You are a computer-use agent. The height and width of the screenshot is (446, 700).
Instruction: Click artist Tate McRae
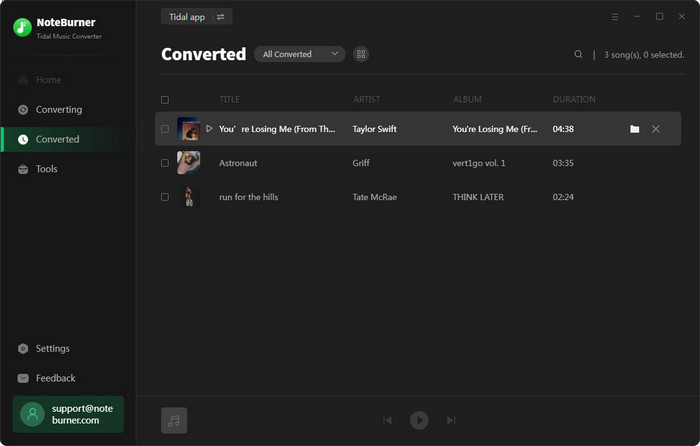point(375,197)
